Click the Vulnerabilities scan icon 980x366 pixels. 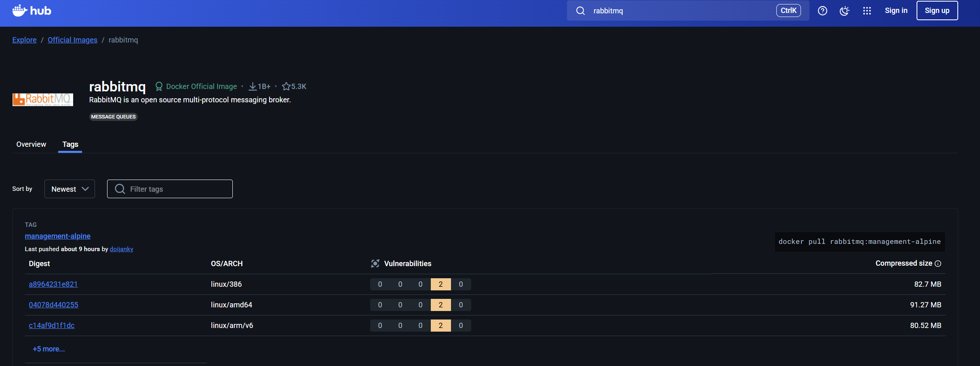coord(375,264)
